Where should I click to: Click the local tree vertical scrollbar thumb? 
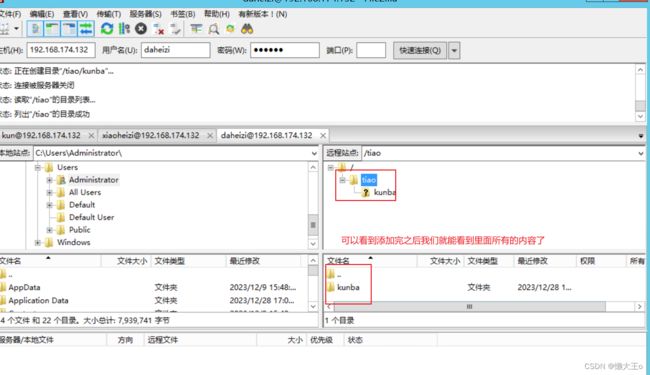[x=313, y=225]
